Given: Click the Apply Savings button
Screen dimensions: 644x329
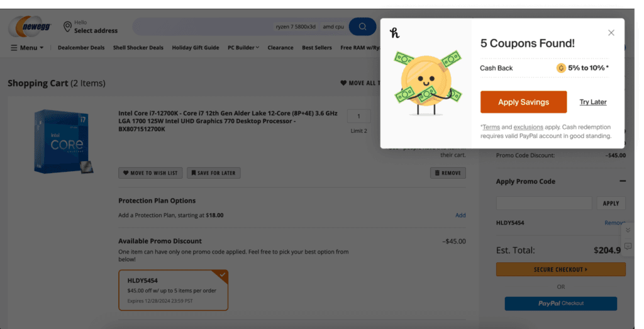Looking at the screenshot, I should click(x=523, y=102).
